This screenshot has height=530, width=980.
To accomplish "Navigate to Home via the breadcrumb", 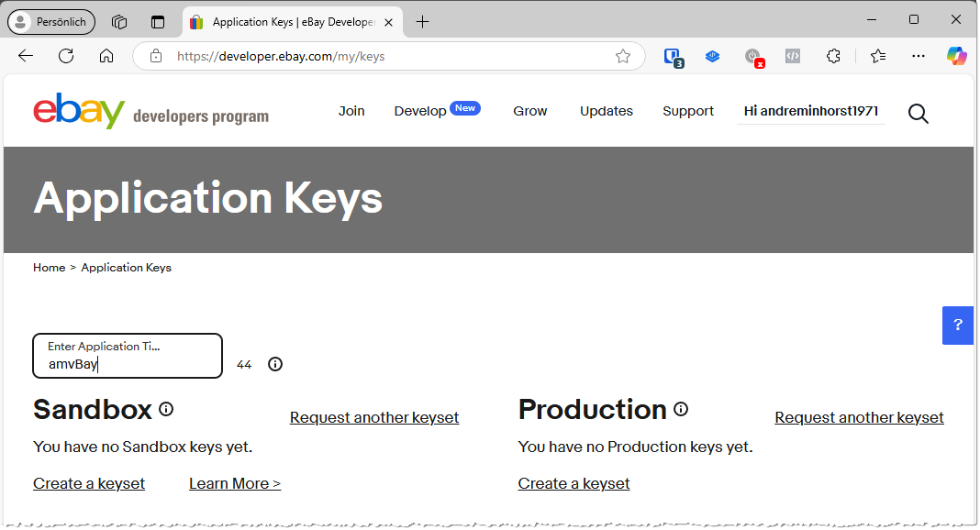I will pos(49,267).
